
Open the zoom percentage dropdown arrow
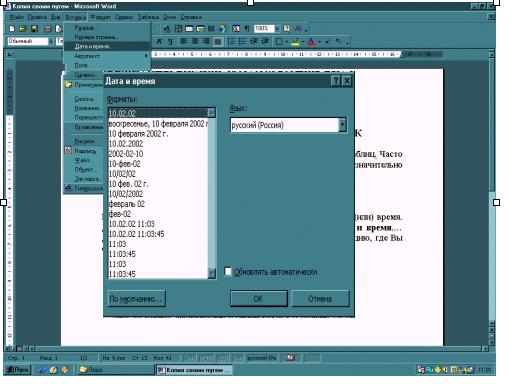tap(277, 29)
